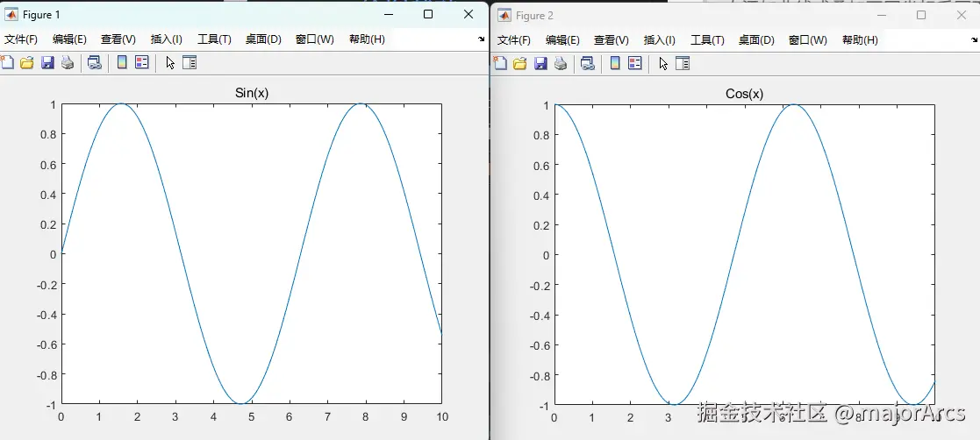Click Open File folder icon in Figure 2
The height and width of the screenshot is (440, 980).
(520, 63)
